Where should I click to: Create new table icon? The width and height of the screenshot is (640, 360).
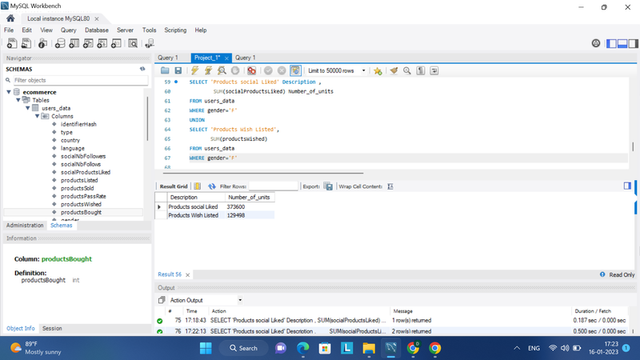74,43
